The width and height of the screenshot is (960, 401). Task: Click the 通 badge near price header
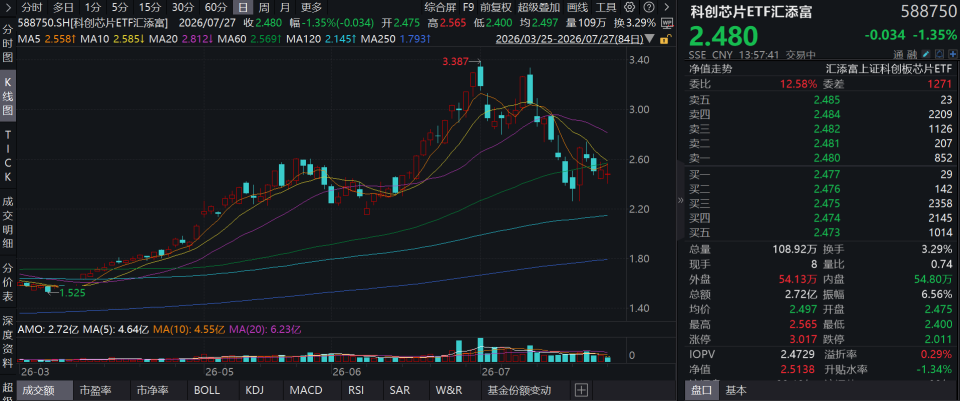point(898,54)
